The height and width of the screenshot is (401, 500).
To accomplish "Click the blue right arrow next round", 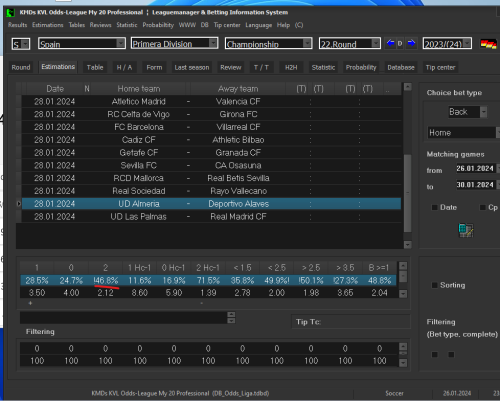I will [x=412, y=43].
